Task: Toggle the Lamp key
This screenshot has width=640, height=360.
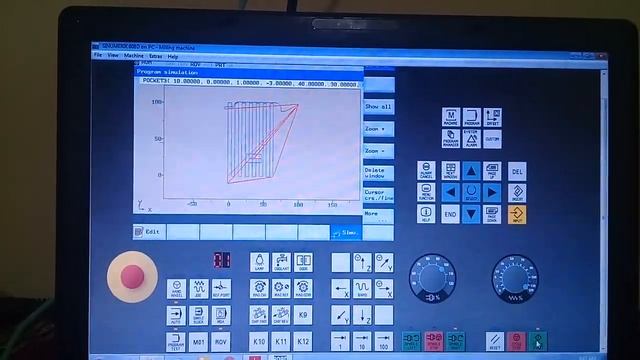Action: coord(259,262)
